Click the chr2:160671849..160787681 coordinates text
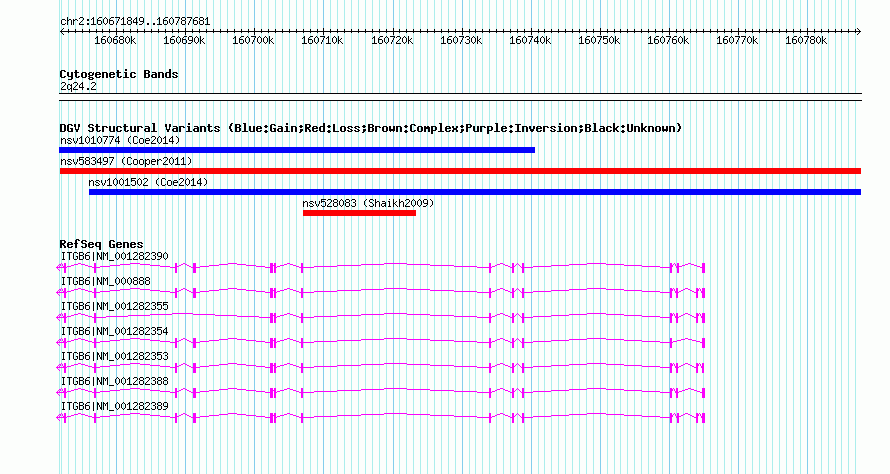Viewport: 890px width, 474px height. tap(135, 22)
